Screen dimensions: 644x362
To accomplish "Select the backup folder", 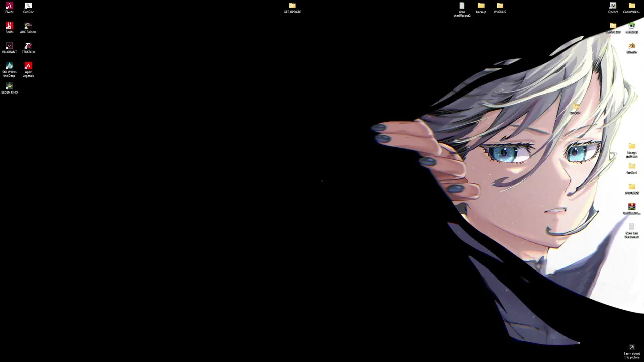I will [x=481, y=8].
